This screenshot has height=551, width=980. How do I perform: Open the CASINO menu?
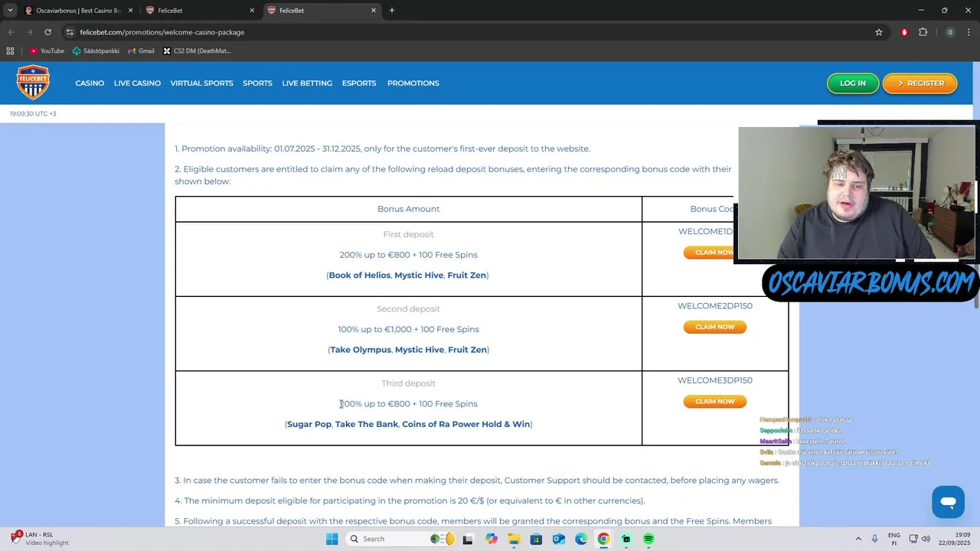(90, 83)
